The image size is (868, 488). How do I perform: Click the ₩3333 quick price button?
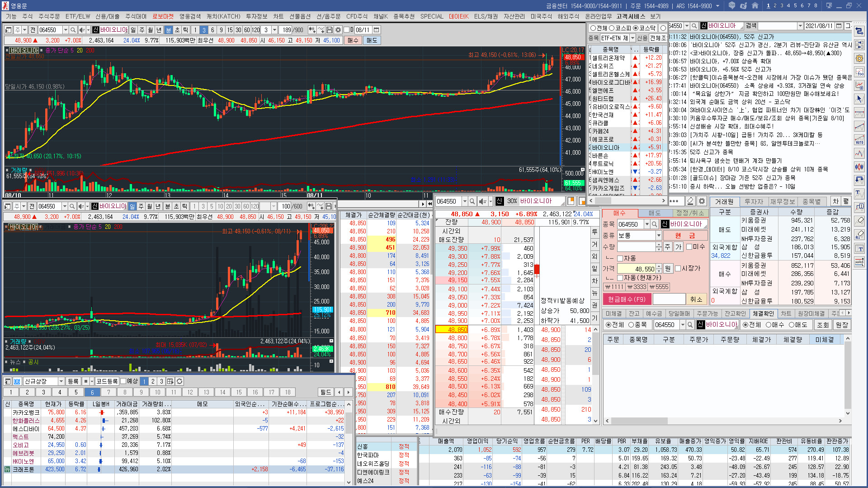click(637, 287)
